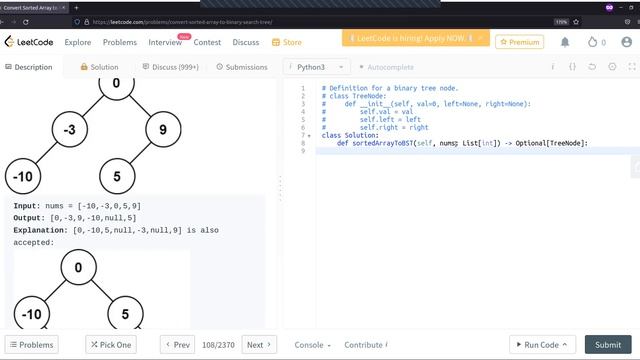
Task: Click the 108/2370 problem counter
Action: pos(218,345)
